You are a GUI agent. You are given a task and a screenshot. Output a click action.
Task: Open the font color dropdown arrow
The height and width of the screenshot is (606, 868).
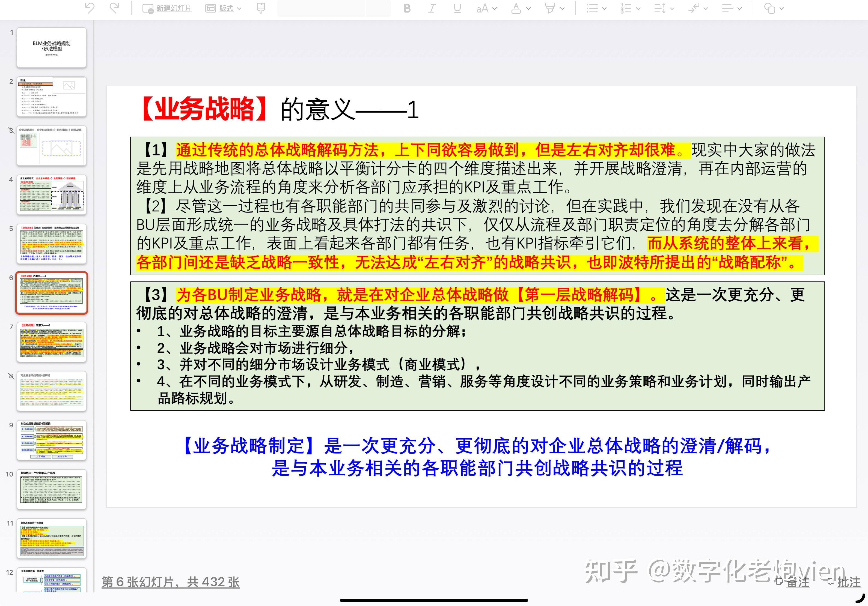[x=528, y=8]
